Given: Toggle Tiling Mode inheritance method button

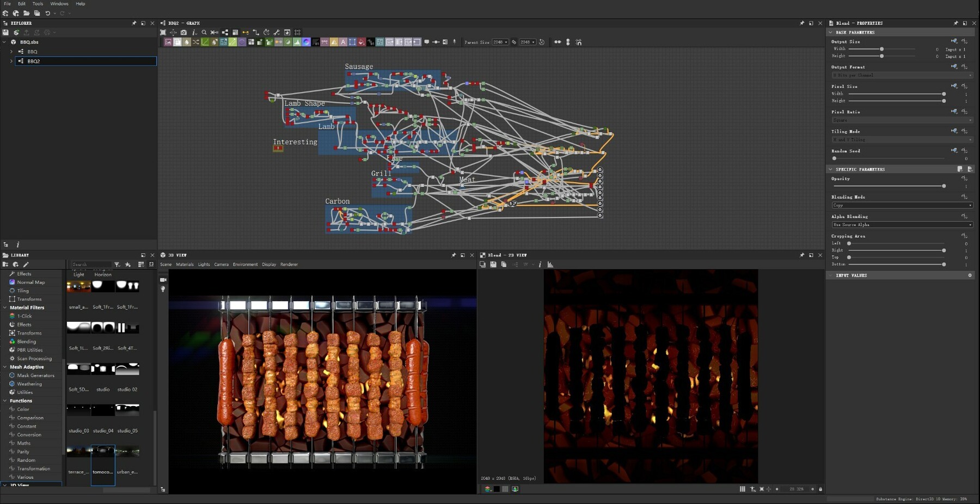Looking at the screenshot, I should (954, 131).
